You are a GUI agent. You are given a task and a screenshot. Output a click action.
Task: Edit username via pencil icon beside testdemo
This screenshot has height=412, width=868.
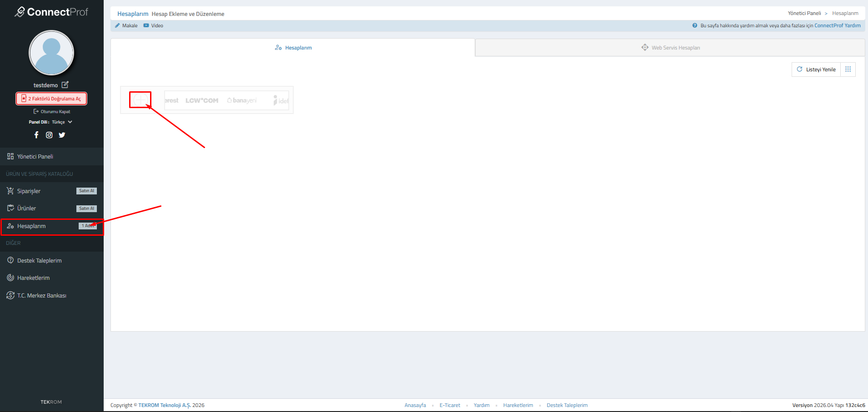coord(65,84)
